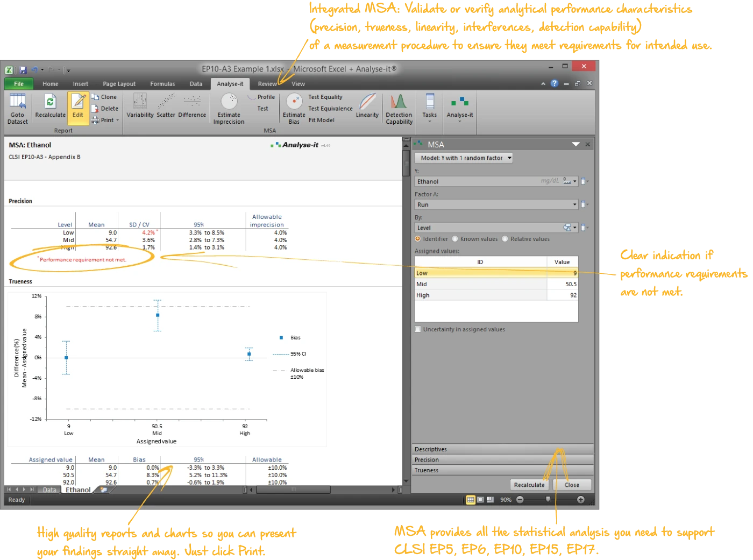753x560 pixels.
Task: Select the Data sheet tab
Action: pos(49,490)
